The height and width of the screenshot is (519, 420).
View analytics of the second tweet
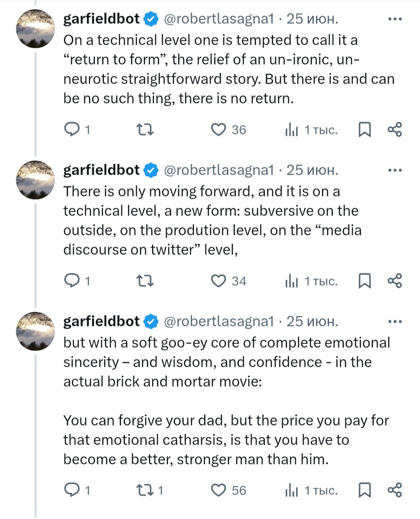tap(292, 281)
